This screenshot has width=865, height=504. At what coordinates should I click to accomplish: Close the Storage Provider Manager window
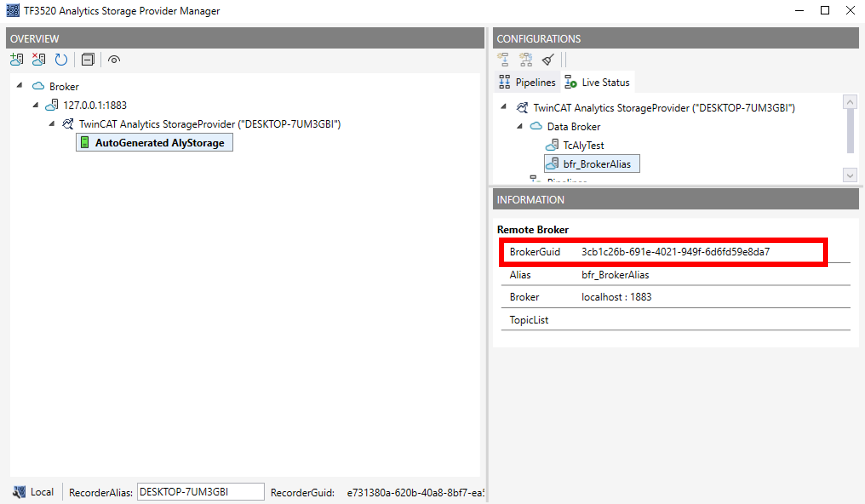pyautogui.click(x=850, y=10)
